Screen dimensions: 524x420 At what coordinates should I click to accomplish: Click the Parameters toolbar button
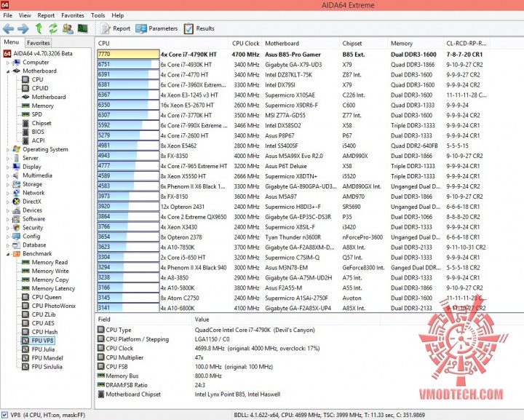click(156, 28)
